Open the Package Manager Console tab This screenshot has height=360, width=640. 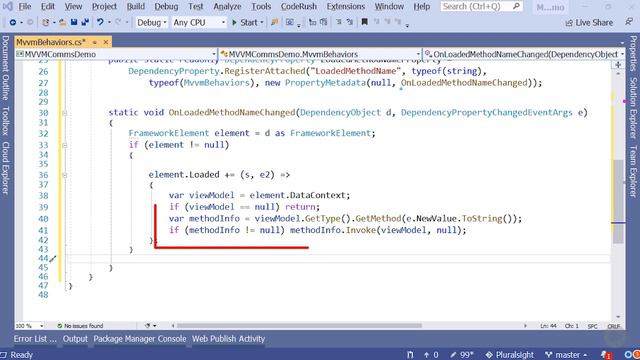(140, 339)
